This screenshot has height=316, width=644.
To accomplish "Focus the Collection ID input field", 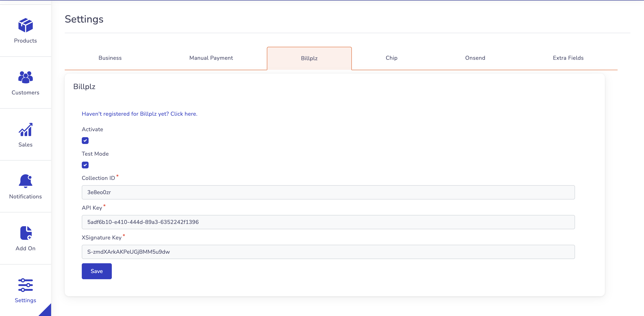I will pos(328,192).
